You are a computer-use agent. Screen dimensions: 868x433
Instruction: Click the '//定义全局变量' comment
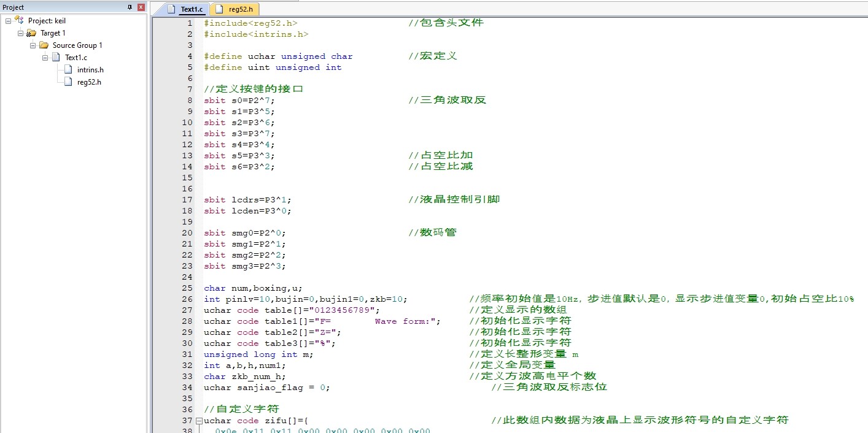pyautogui.click(x=512, y=366)
